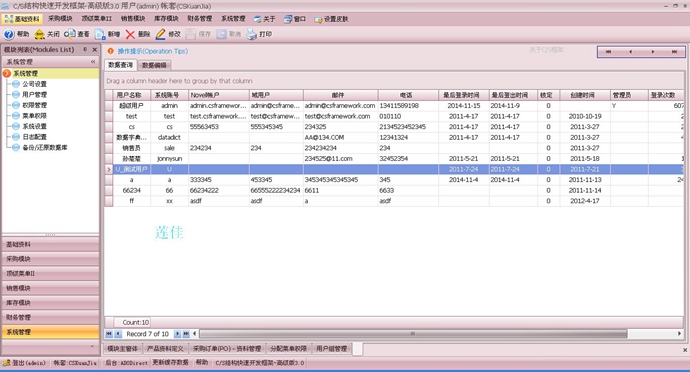
Task: Open 库存模块 navigation pane group
Action: 51,303
